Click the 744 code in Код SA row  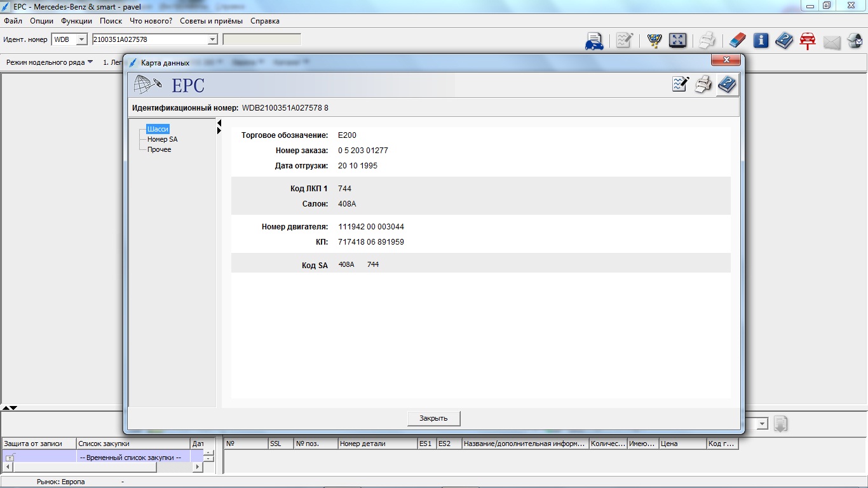373,264
